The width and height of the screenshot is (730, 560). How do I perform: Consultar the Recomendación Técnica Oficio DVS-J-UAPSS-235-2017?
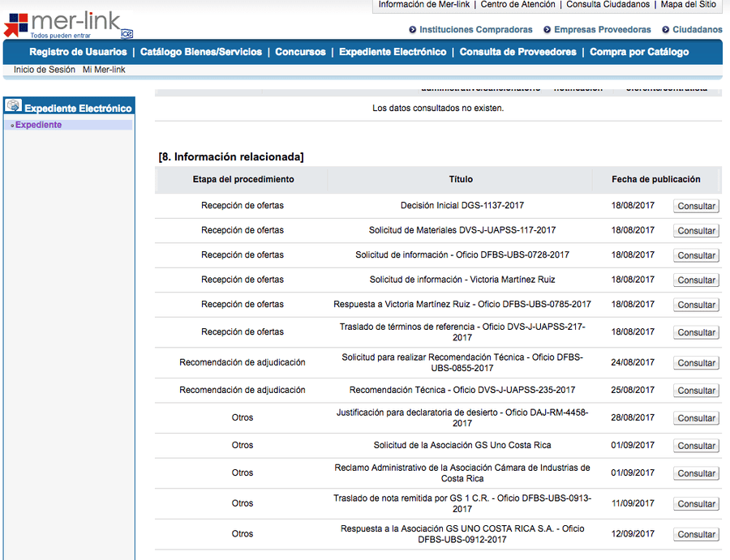tap(695, 390)
